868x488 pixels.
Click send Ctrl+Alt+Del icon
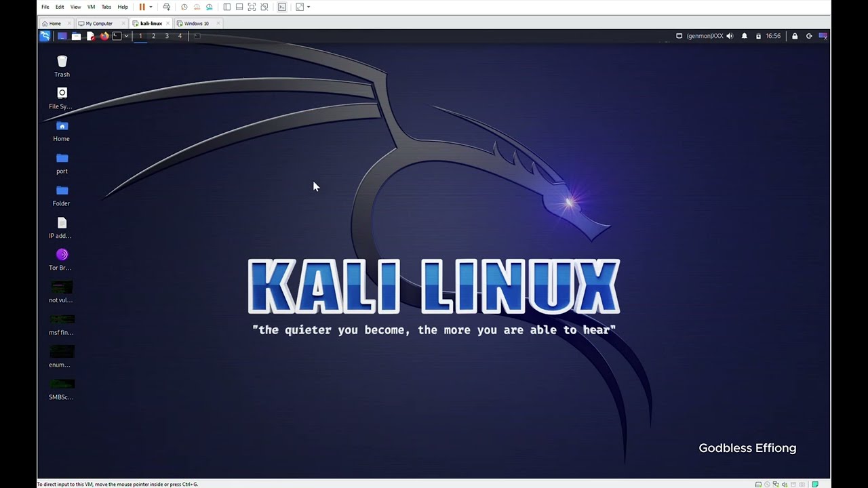point(167,7)
